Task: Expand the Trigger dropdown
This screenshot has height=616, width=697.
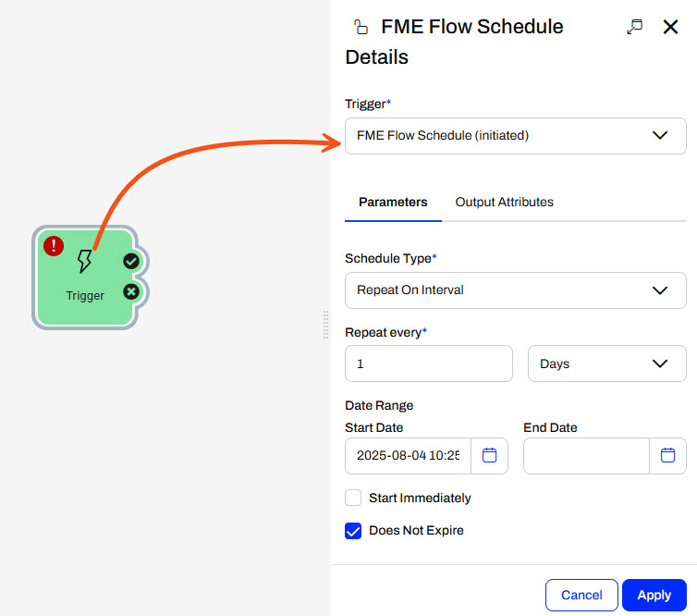Action: pyautogui.click(x=515, y=135)
